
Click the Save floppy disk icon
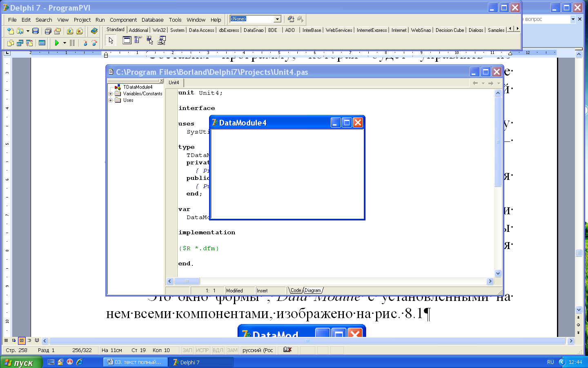36,31
